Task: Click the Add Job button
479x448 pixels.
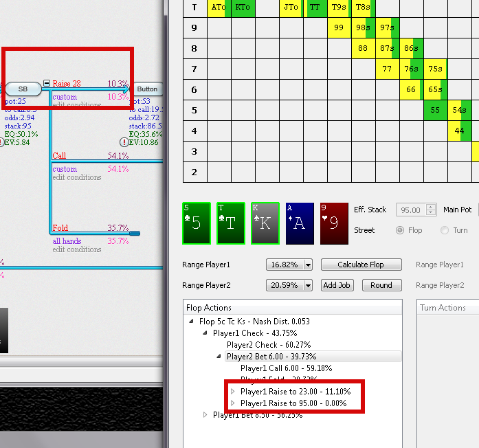Action: click(337, 285)
